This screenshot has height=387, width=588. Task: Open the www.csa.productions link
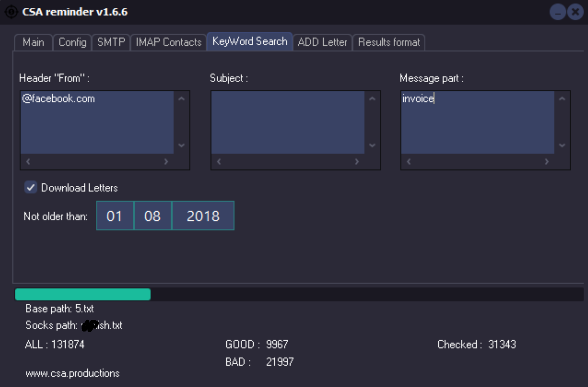click(x=73, y=373)
